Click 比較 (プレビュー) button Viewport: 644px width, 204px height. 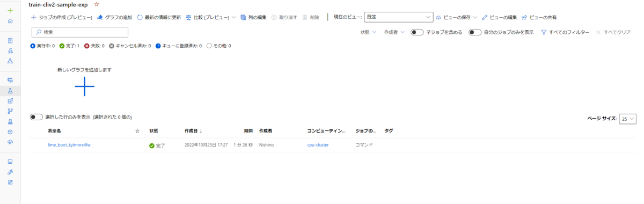208,17
